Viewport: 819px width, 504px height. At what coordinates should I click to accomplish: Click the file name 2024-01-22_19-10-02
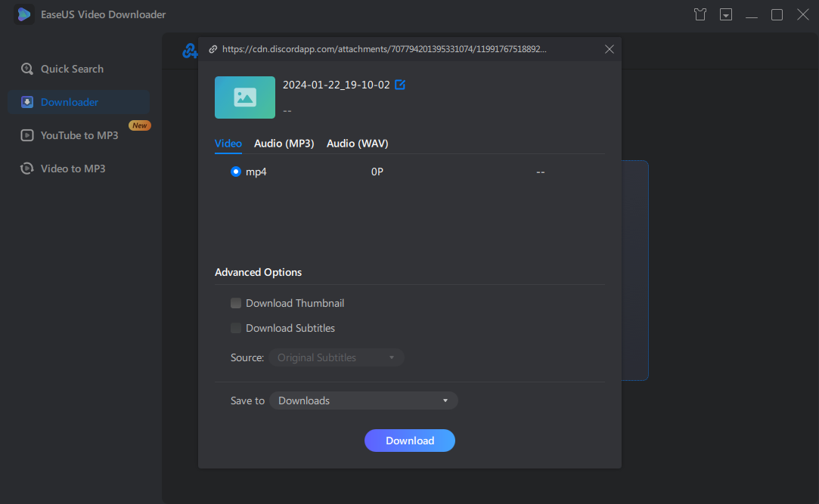tap(337, 85)
